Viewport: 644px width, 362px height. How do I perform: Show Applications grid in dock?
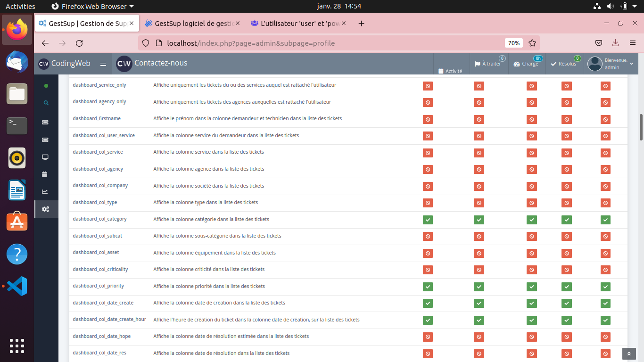17,346
